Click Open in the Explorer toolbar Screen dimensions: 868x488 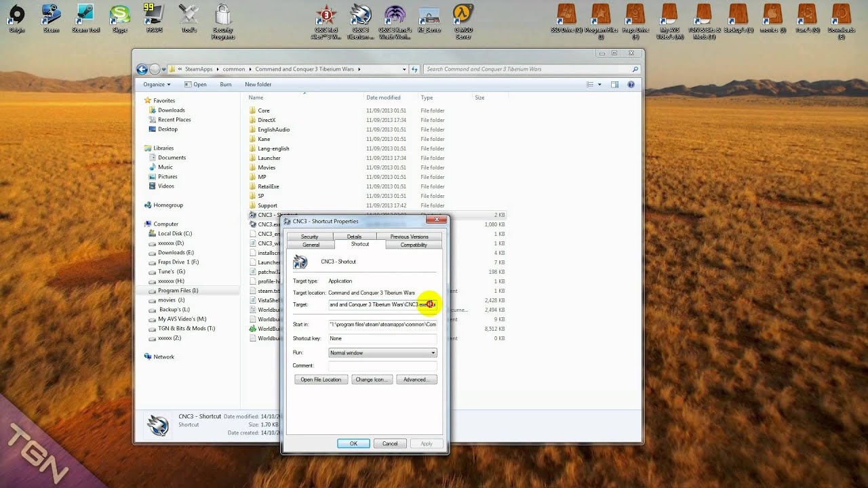(x=195, y=85)
